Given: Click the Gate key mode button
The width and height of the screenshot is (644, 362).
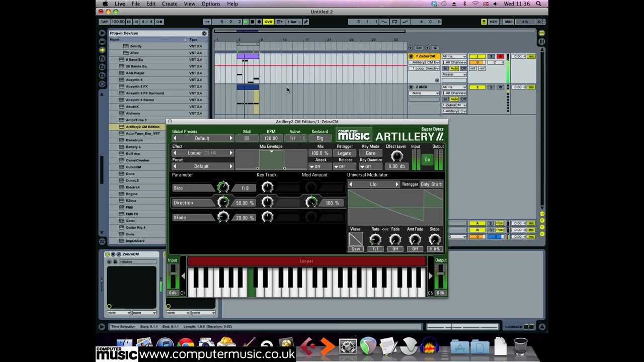Looking at the screenshot, I should (370, 153).
